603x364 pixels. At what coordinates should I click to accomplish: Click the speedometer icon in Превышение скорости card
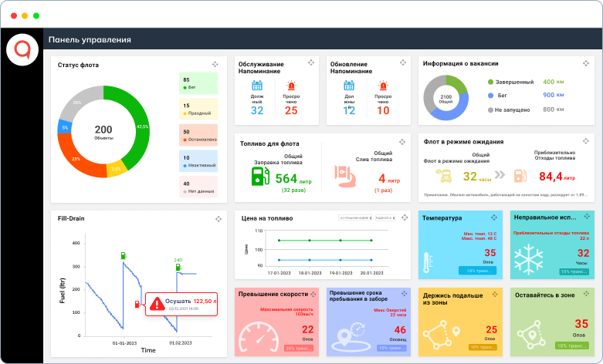click(259, 337)
